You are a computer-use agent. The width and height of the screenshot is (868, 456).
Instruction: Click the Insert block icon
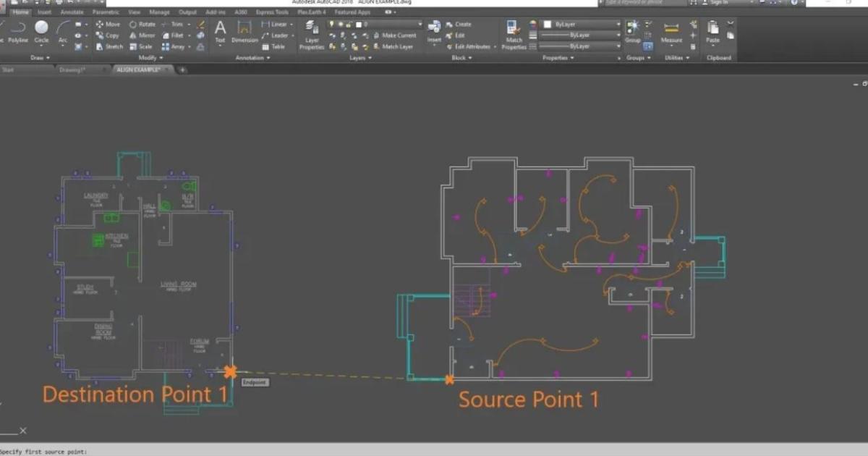434,29
